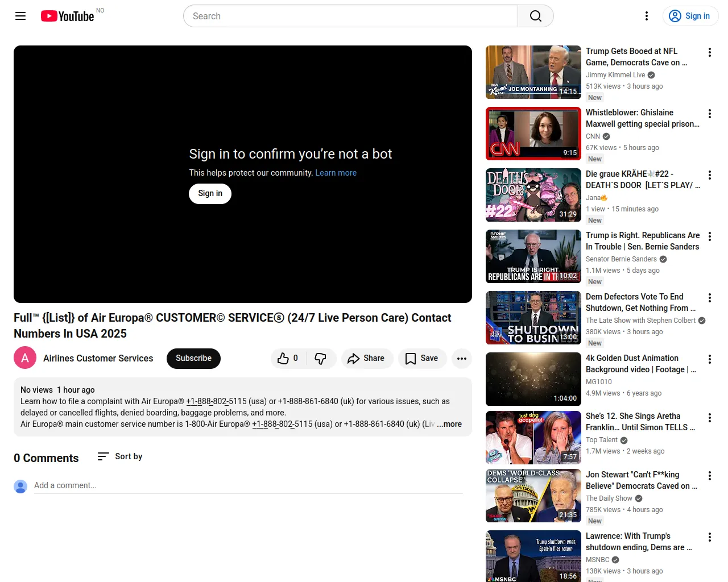Open options menu for Whistleblower Ghislaine Maxwell video
Screen dimensions: 728x582
coord(710,114)
